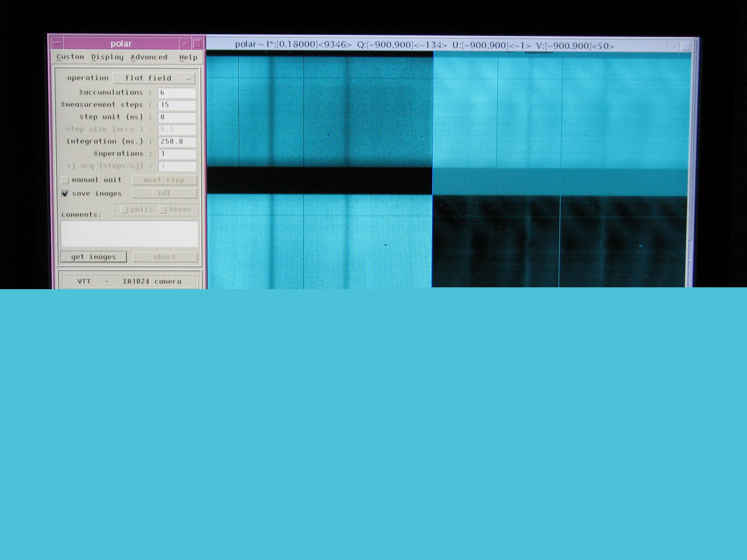Maximize the polar control window
Screen dimensions: 747x560
197,43
